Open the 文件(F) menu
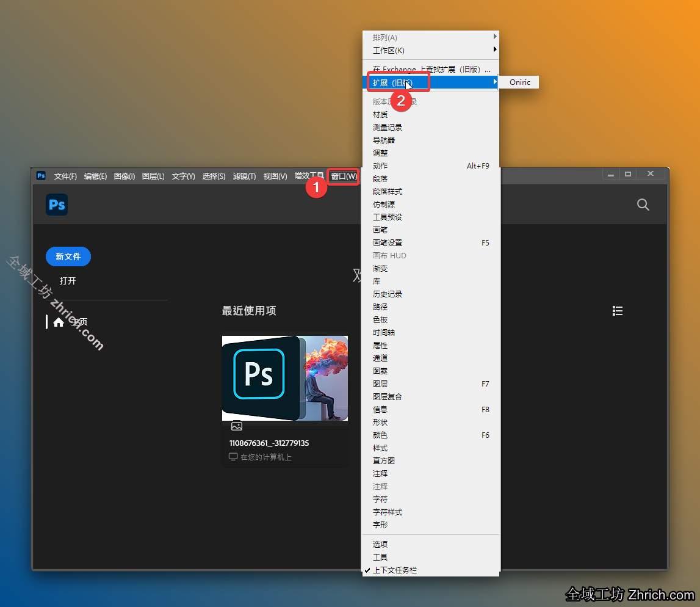700x607 pixels. 65,176
